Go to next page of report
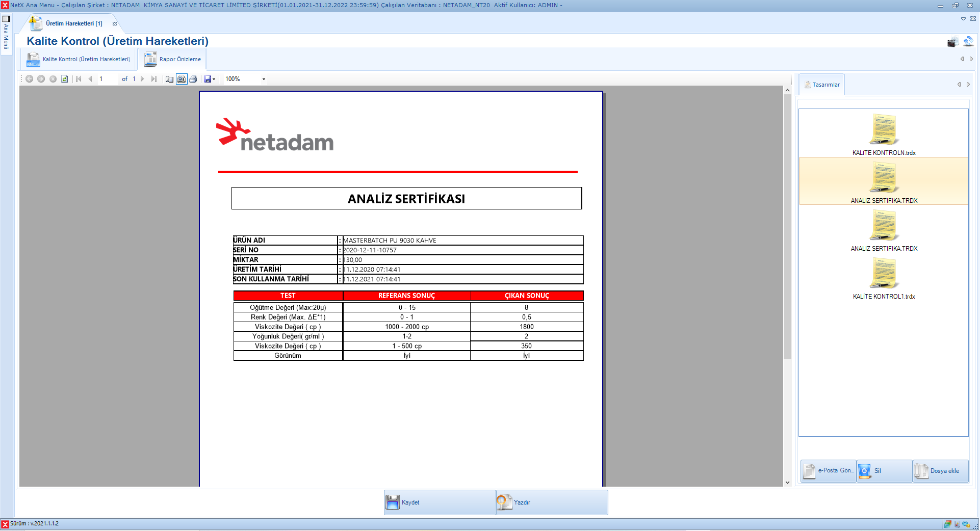This screenshot has height=531, width=980. click(142, 79)
